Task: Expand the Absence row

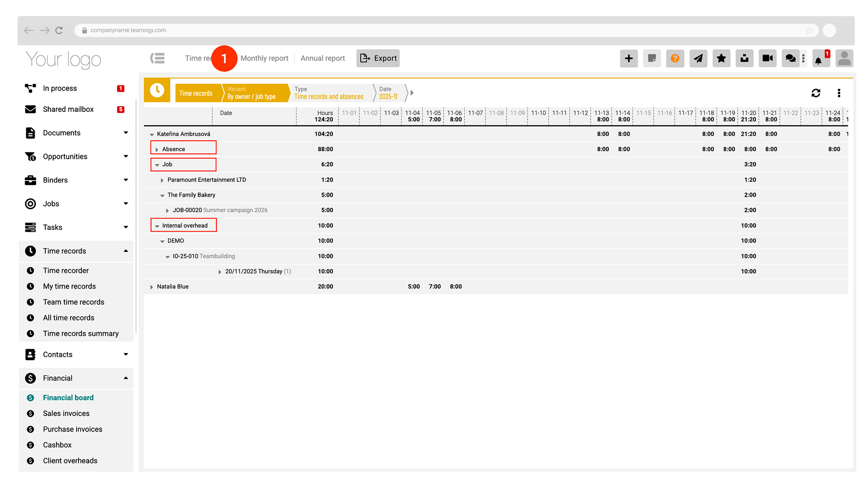Action: tap(157, 149)
